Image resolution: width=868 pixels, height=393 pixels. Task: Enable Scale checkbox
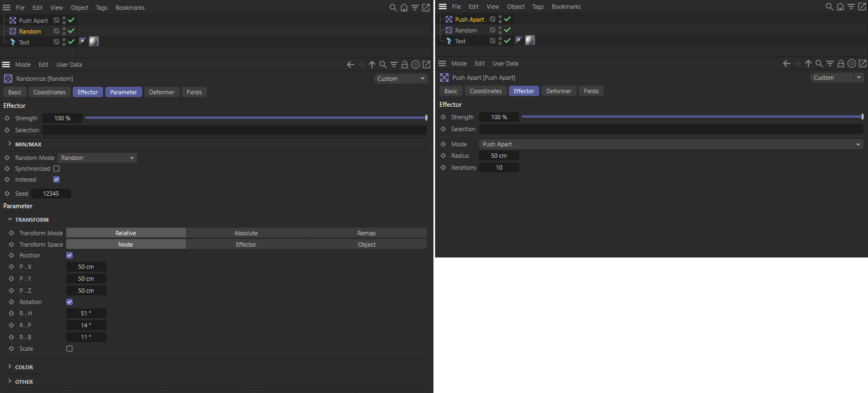click(69, 349)
